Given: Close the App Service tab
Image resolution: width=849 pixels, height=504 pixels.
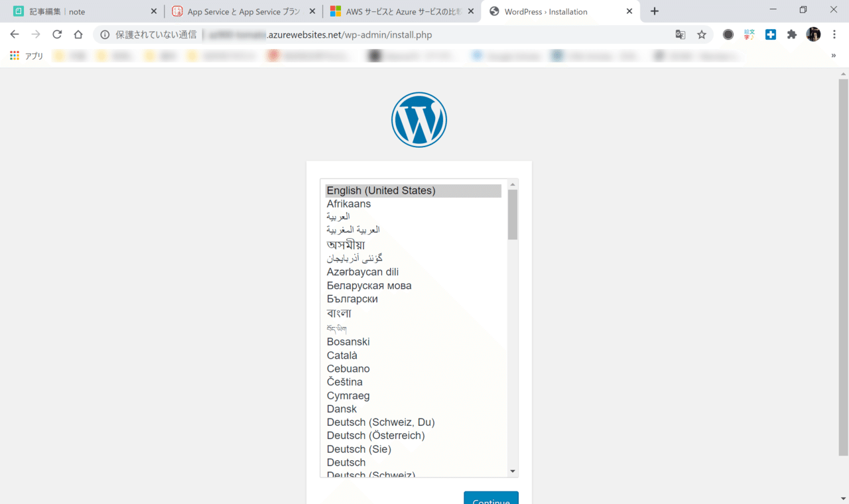Looking at the screenshot, I should click(x=312, y=11).
